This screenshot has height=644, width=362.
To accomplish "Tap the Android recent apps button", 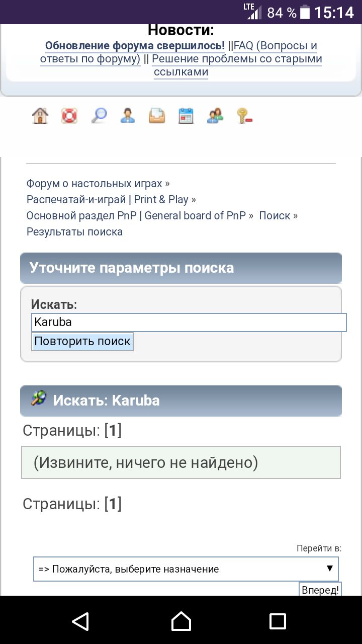I will pyautogui.click(x=278, y=621).
